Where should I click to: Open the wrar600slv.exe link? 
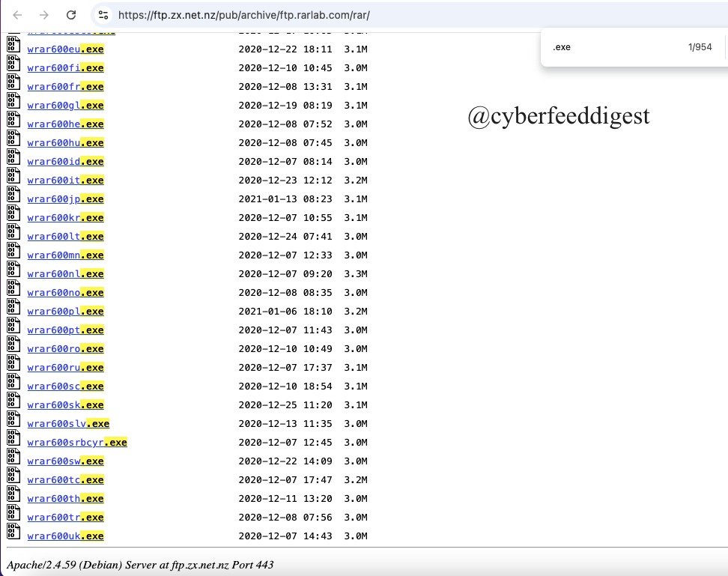click(68, 424)
